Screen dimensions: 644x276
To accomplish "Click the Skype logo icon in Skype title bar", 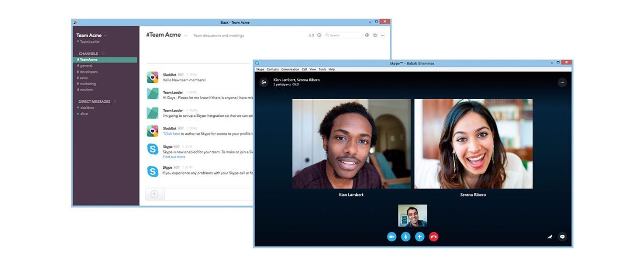I will pos(257,63).
